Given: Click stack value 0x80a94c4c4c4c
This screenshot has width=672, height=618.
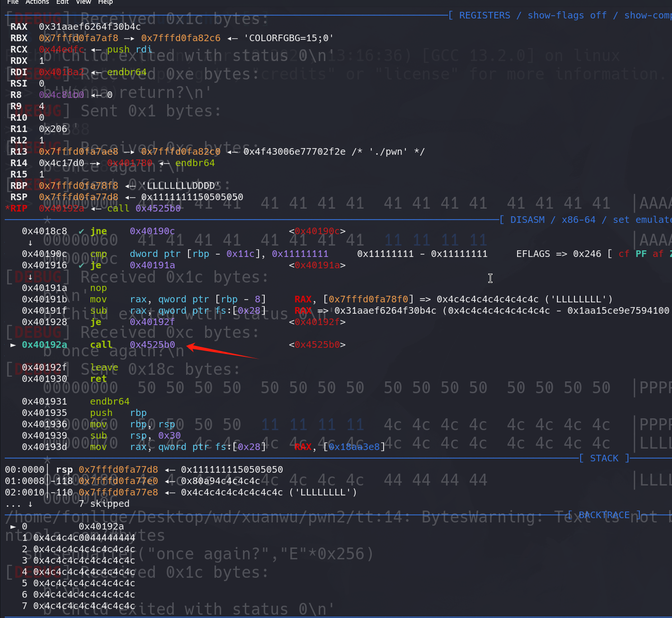Looking at the screenshot, I should [x=221, y=481].
